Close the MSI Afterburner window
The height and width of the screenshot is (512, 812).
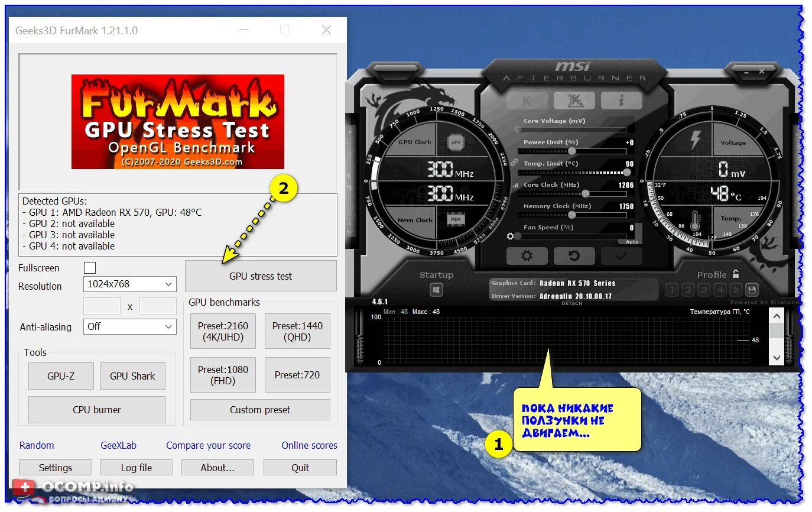[762, 71]
